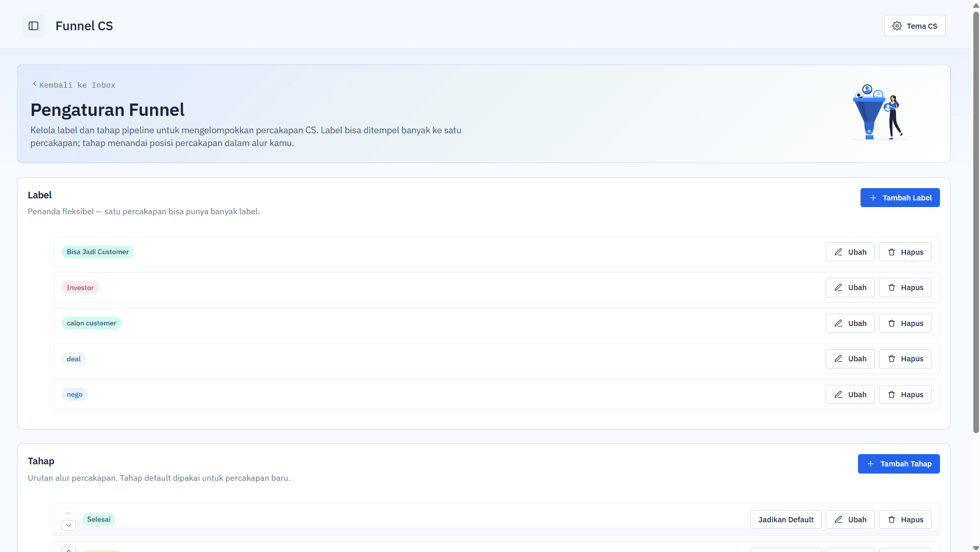Screen dimensions: 980x552
Task: Delete the Selesai stage
Action: click(x=905, y=520)
